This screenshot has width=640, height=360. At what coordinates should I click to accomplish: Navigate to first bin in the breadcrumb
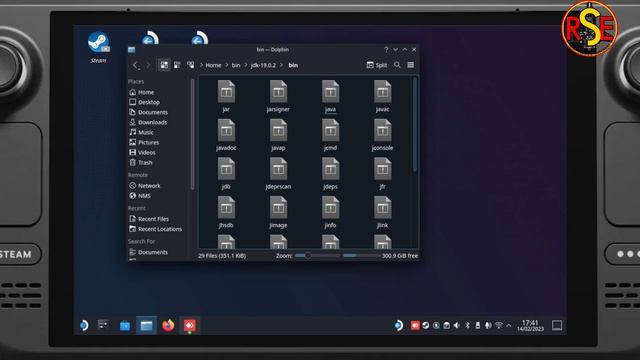[x=236, y=65]
